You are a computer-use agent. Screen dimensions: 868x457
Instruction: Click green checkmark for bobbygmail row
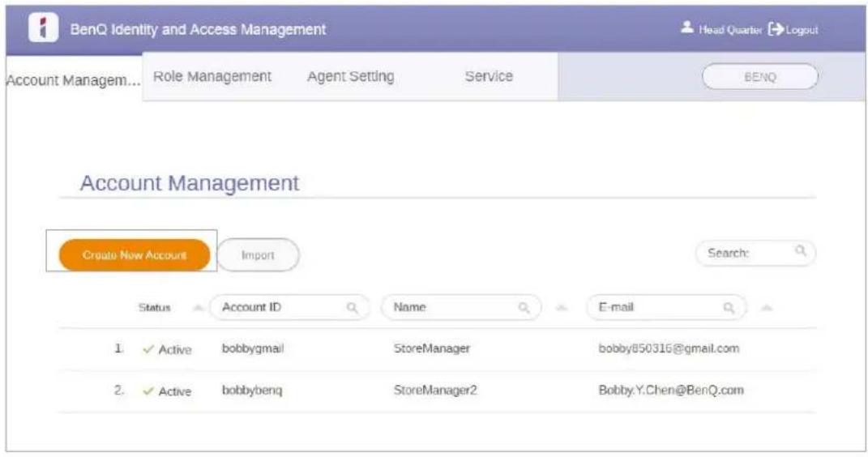point(148,349)
